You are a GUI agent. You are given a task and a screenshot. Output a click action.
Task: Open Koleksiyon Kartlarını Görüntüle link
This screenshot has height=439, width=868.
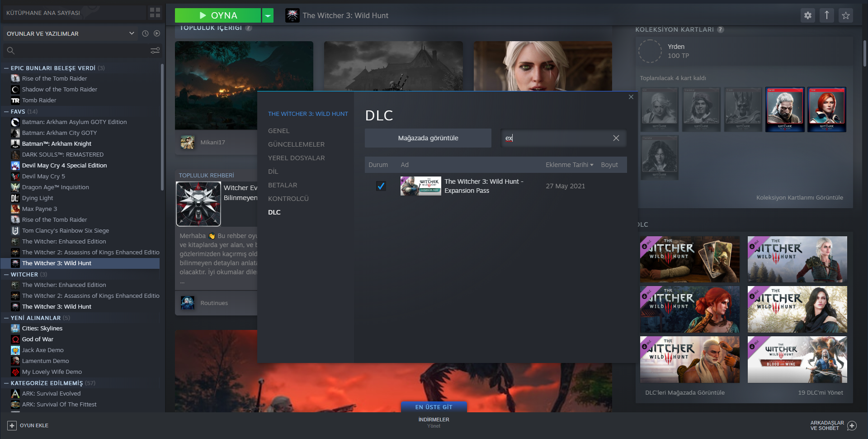pos(799,197)
